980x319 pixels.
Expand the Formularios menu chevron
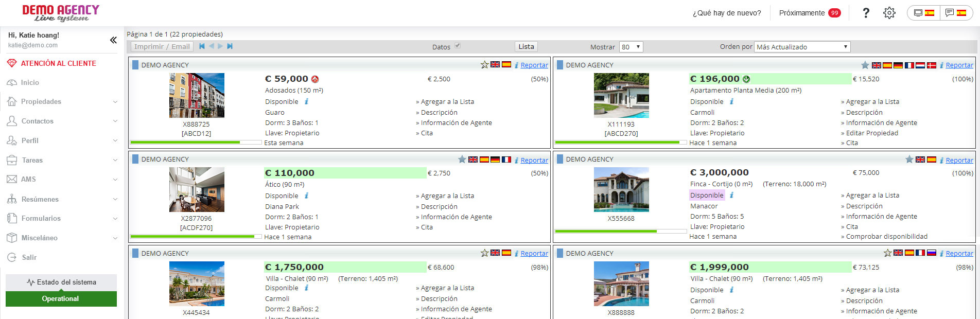click(x=115, y=219)
